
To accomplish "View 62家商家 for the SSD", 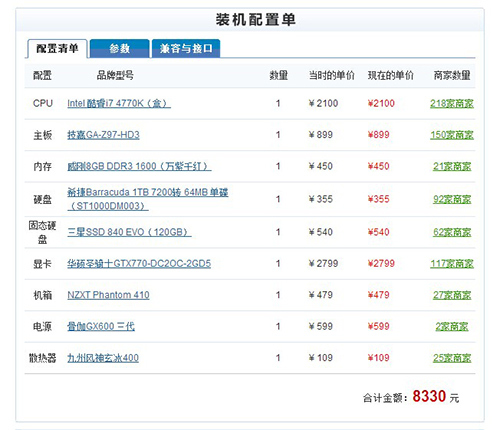I will [x=452, y=232].
